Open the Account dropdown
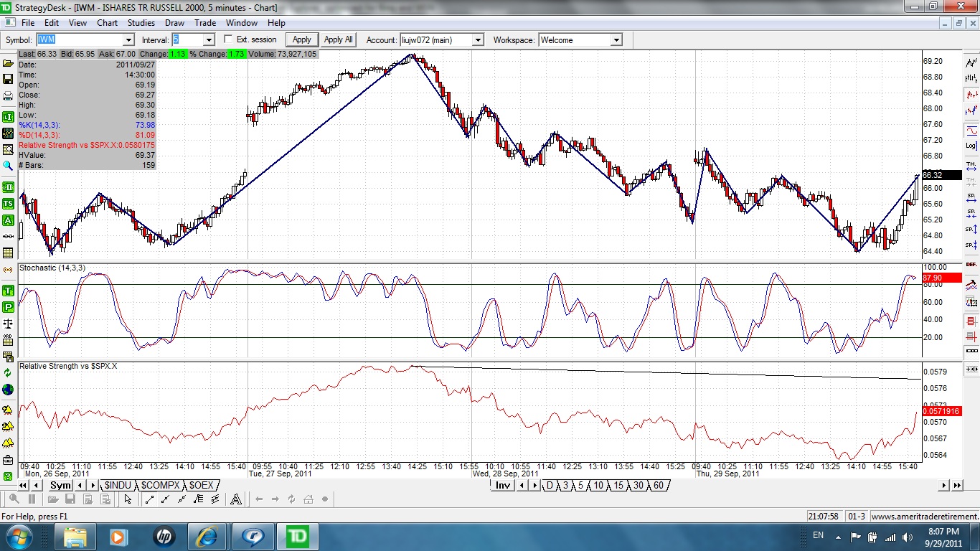 coord(478,40)
